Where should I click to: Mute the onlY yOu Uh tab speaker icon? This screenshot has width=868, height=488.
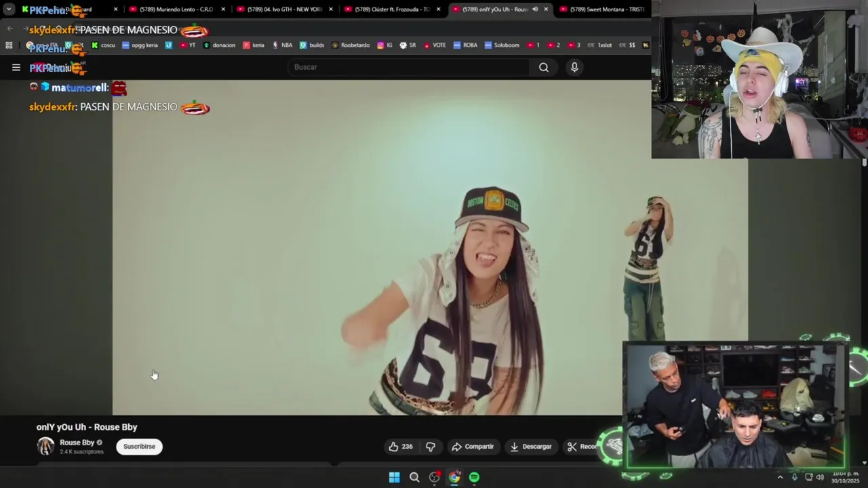point(534,9)
